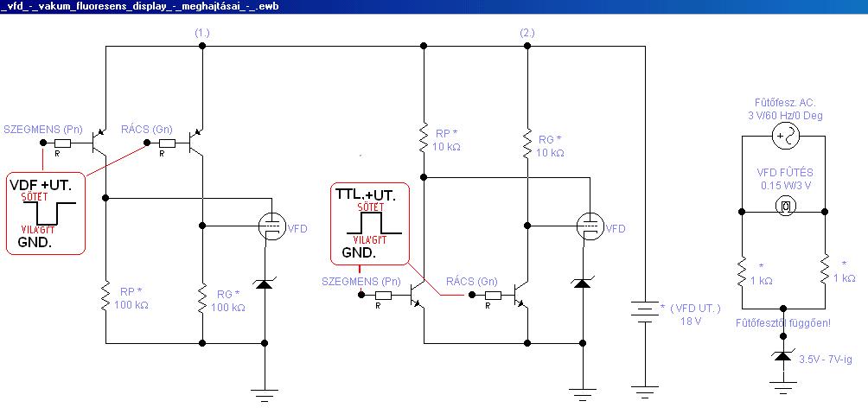This screenshot has height=414, width=868.
Task: Click the RP * 10 kΩ label
Action: coord(449,141)
